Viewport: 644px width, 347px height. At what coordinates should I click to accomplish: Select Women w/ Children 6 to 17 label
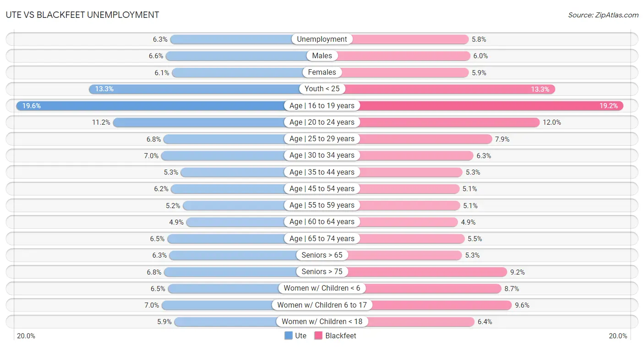pyautogui.click(x=322, y=305)
